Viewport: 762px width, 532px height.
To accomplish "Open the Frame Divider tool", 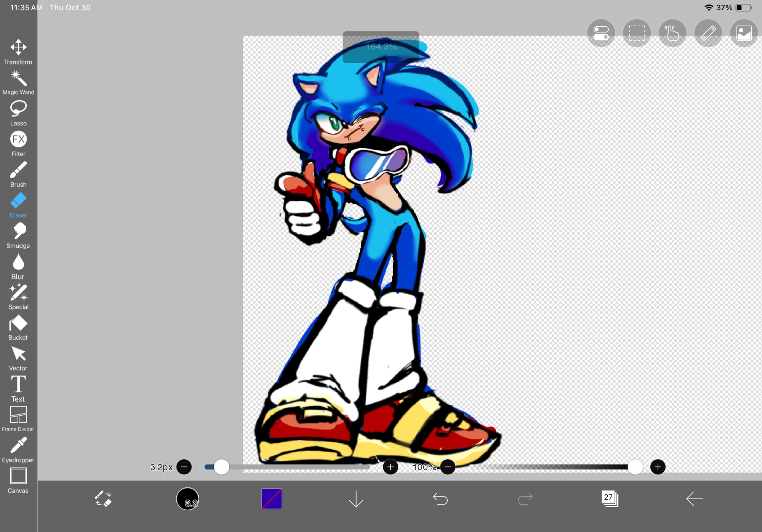I will tap(18, 418).
